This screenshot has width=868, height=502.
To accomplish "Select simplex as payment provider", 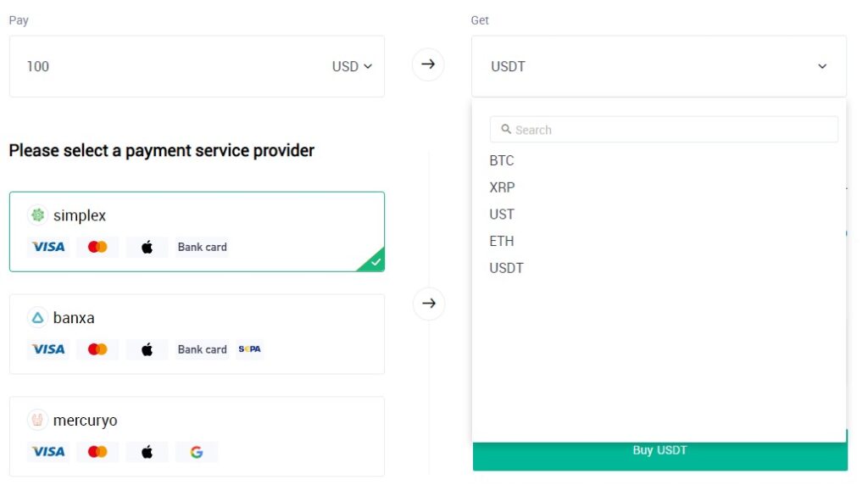I will (197, 231).
